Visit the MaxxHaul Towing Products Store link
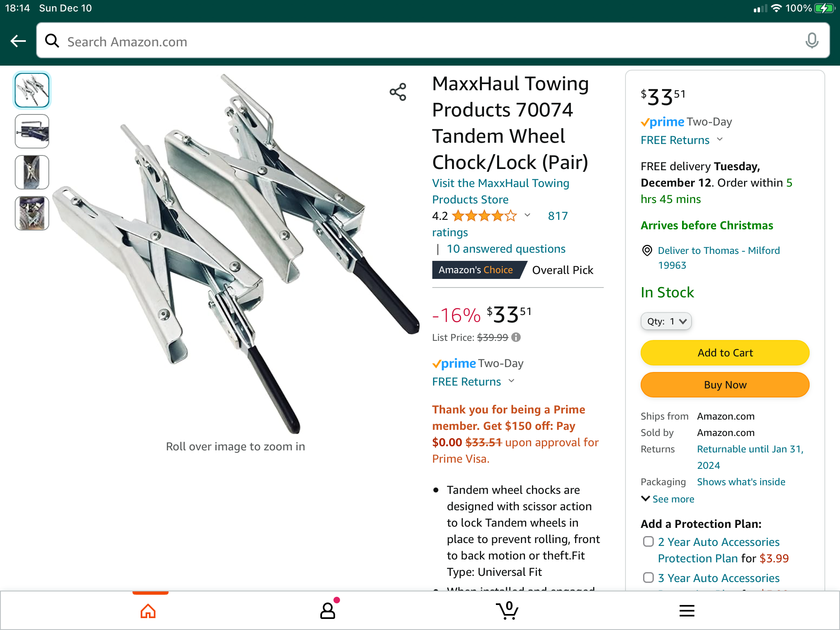Viewport: 840px width, 630px height. point(500,191)
